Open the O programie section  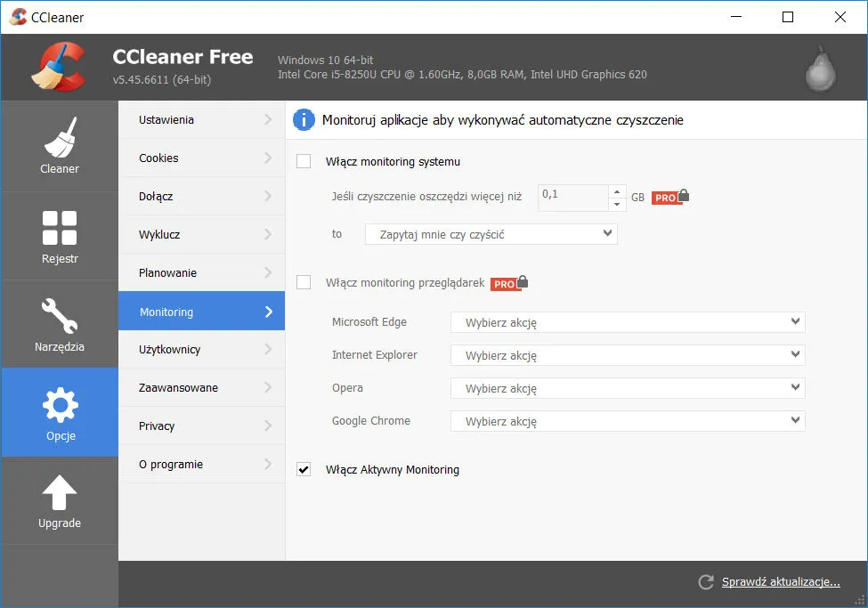pos(201,464)
